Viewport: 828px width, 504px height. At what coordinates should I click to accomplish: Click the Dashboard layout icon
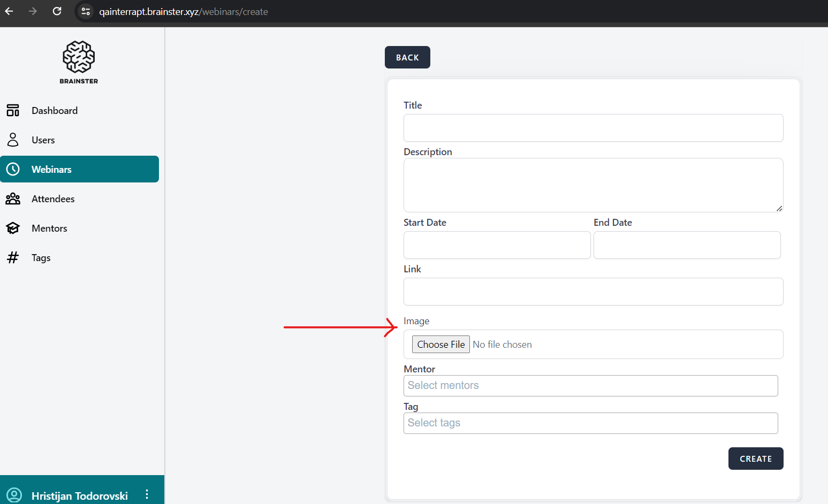point(13,110)
